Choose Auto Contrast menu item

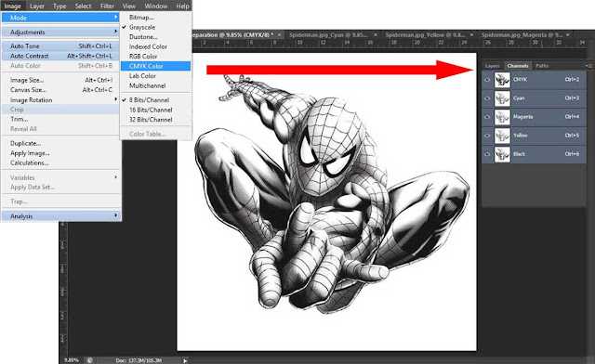[x=60, y=56]
